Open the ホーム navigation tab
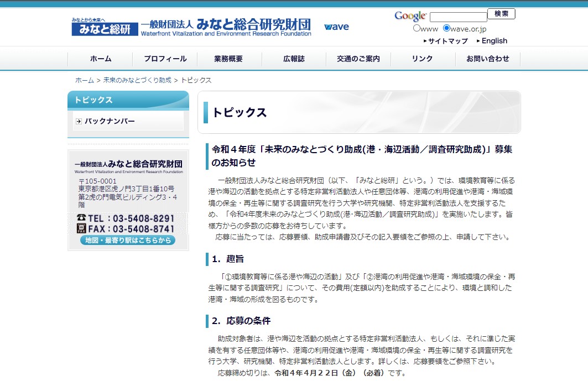The image size is (588, 386). pyautogui.click(x=100, y=59)
